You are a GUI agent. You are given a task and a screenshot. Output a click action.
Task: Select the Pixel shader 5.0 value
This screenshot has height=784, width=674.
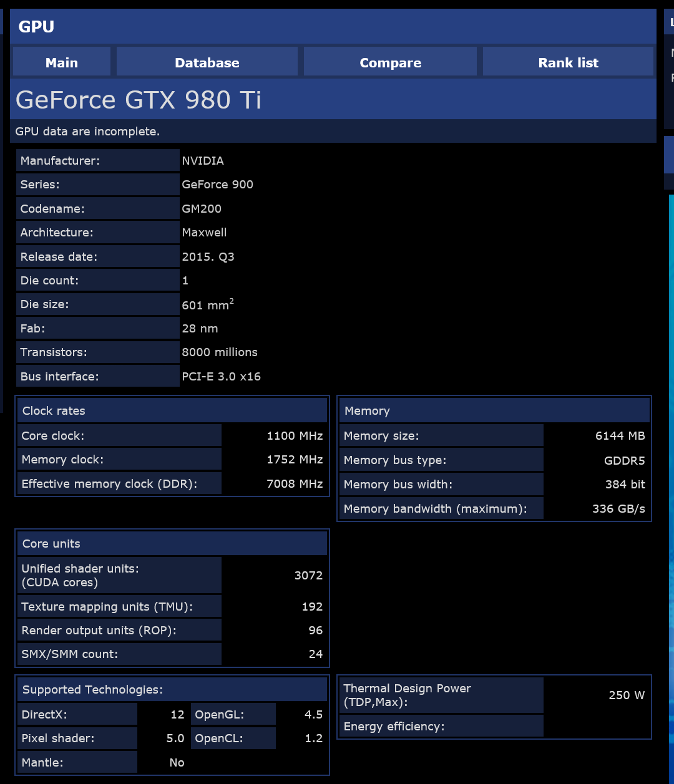click(x=175, y=738)
